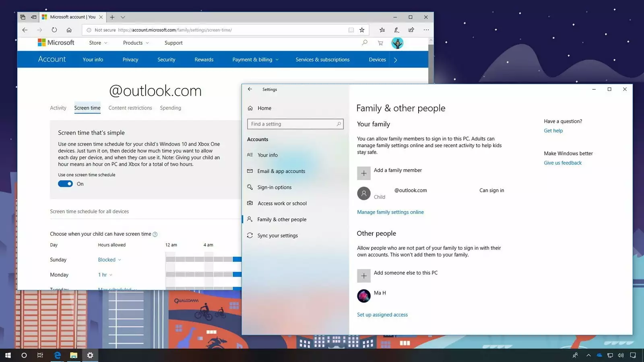
Task: Expand Sunday's Blocked hours dropdown
Action: (x=109, y=260)
